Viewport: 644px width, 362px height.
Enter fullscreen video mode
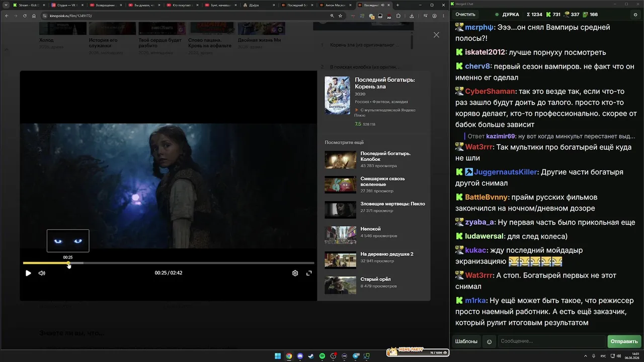[309, 273]
